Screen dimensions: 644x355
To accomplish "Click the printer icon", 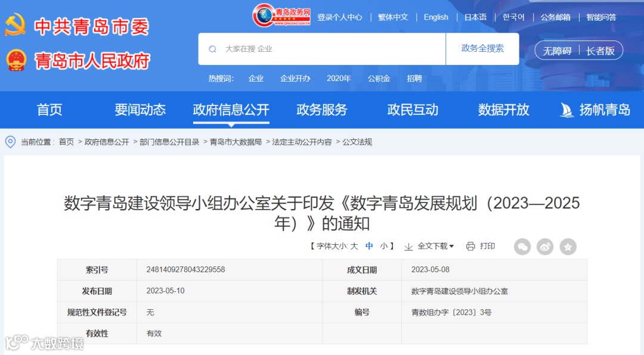I will (x=470, y=246).
